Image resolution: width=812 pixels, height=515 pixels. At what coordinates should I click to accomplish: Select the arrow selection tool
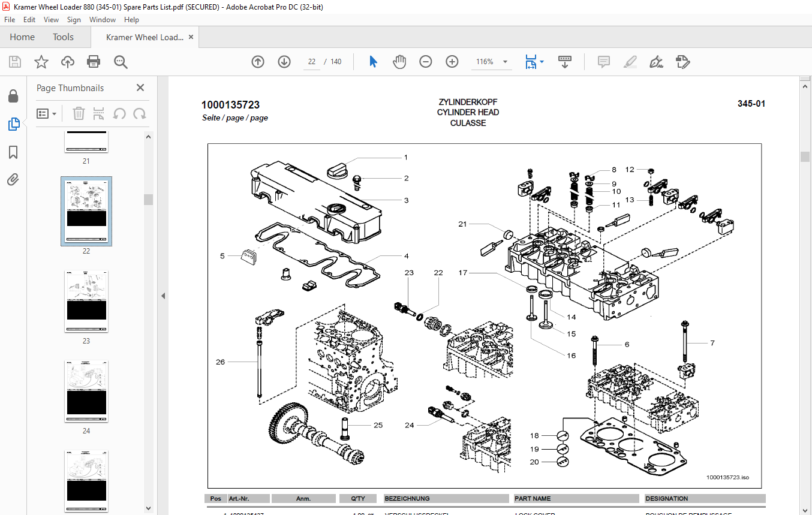[x=373, y=62]
